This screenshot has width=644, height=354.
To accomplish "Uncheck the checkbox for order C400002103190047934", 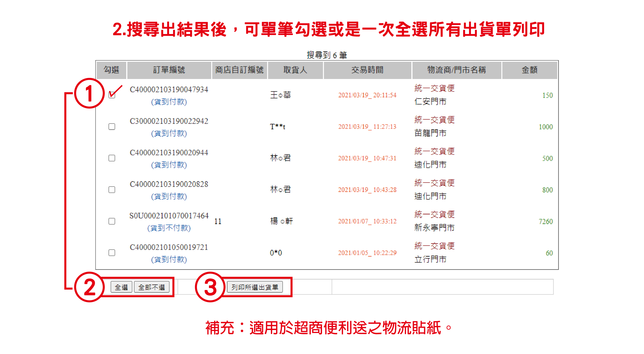I will (x=112, y=95).
